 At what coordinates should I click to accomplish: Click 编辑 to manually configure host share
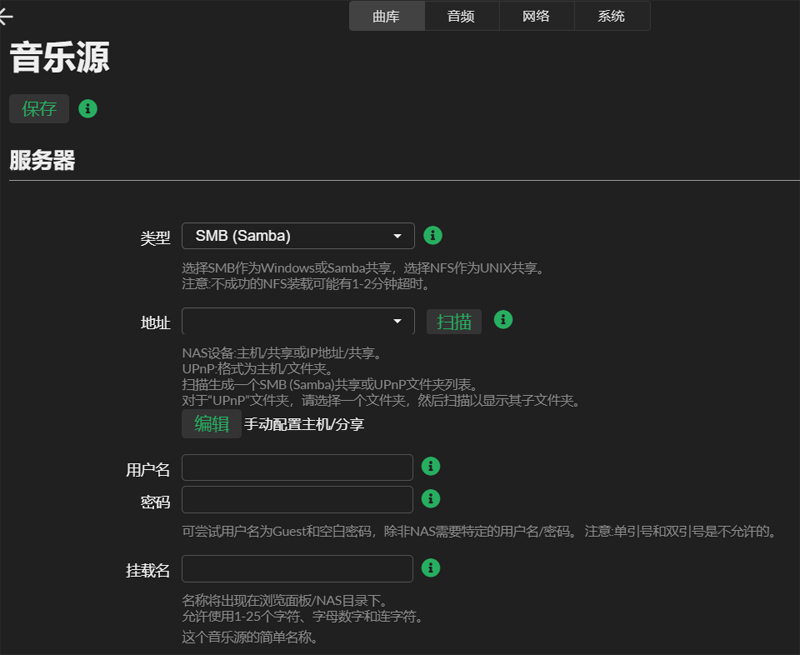click(211, 423)
